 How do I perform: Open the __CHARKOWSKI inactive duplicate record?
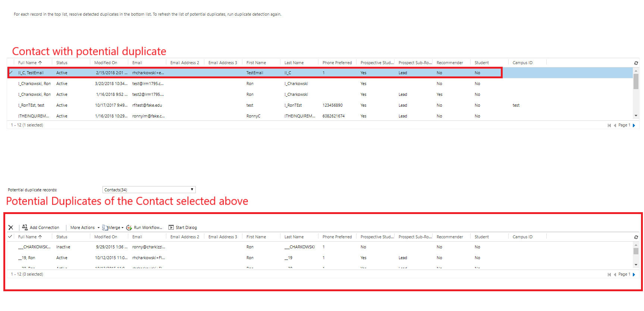34,247
